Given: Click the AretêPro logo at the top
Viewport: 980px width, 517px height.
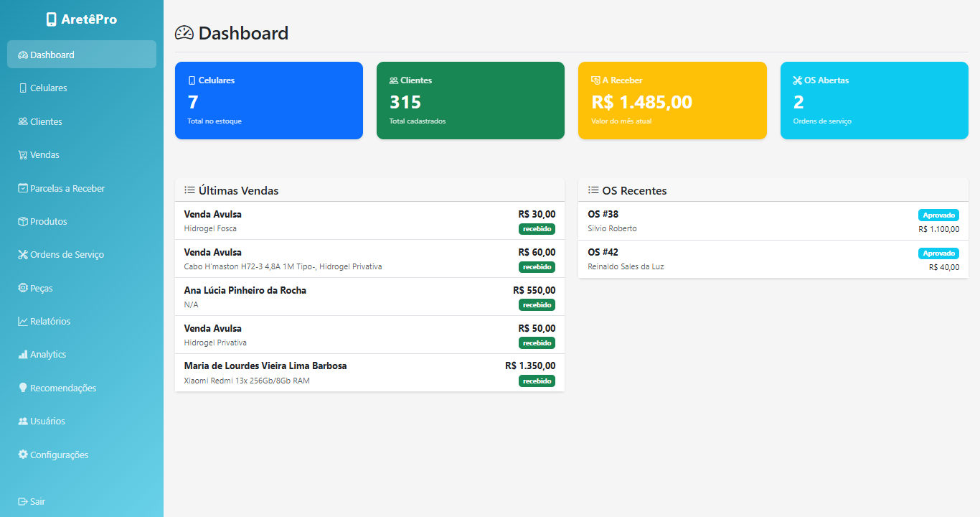Looking at the screenshot, I should 81,19.
